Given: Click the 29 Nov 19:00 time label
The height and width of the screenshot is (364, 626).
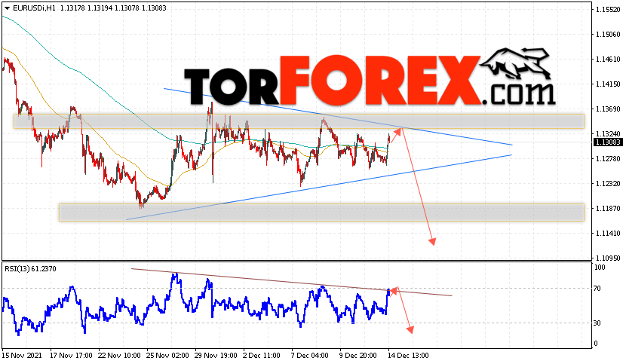Looking at the screenshot, I should [x=216, y=355].
